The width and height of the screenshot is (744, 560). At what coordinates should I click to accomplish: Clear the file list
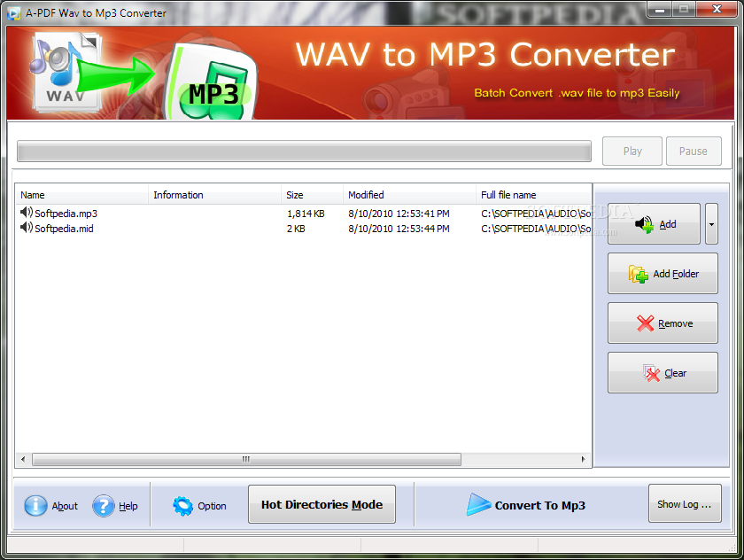coord(663,373)
